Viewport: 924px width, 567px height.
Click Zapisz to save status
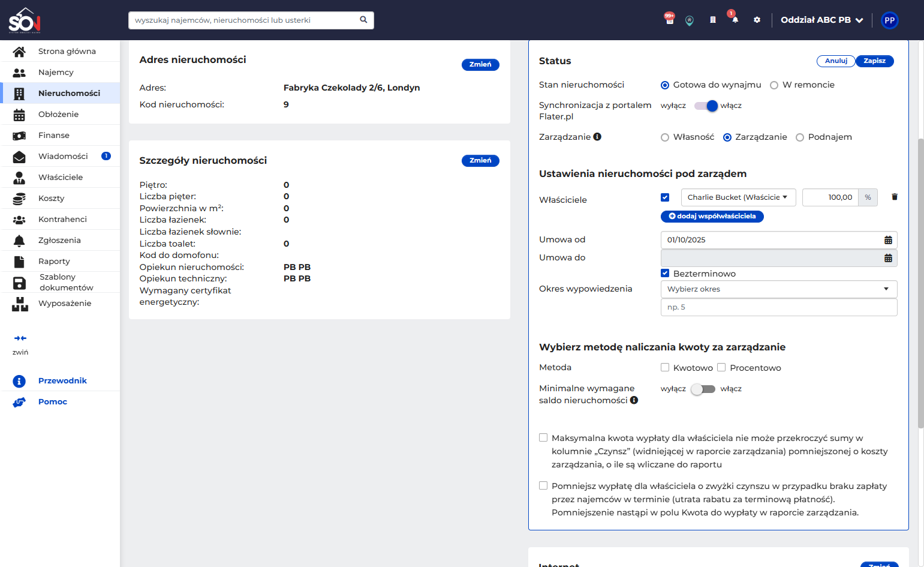[x=874, y=61]
